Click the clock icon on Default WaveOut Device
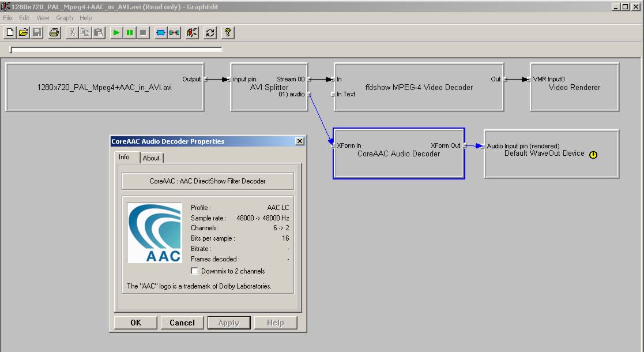Screen dimensions: 644x352 pos(593,155)
